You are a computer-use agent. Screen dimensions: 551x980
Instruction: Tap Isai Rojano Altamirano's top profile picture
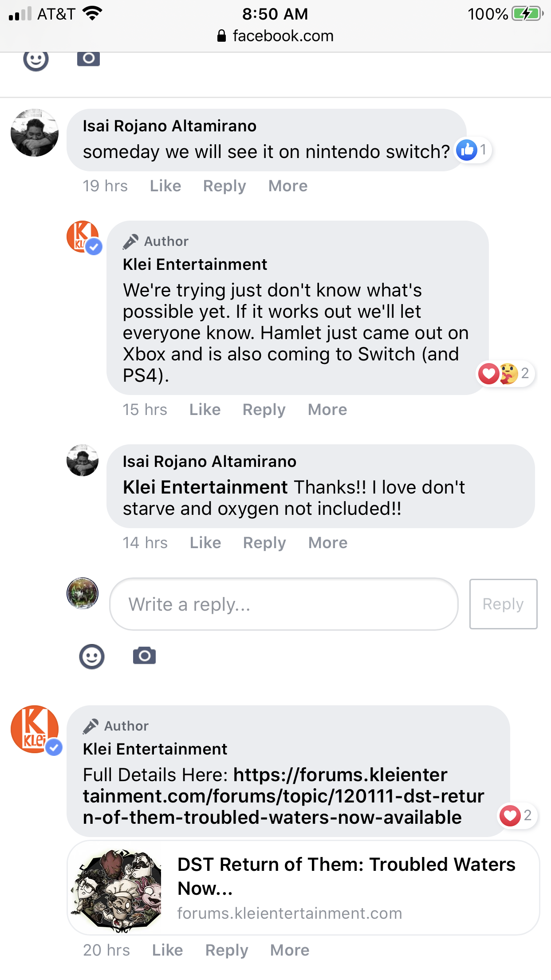coord(35,133)
